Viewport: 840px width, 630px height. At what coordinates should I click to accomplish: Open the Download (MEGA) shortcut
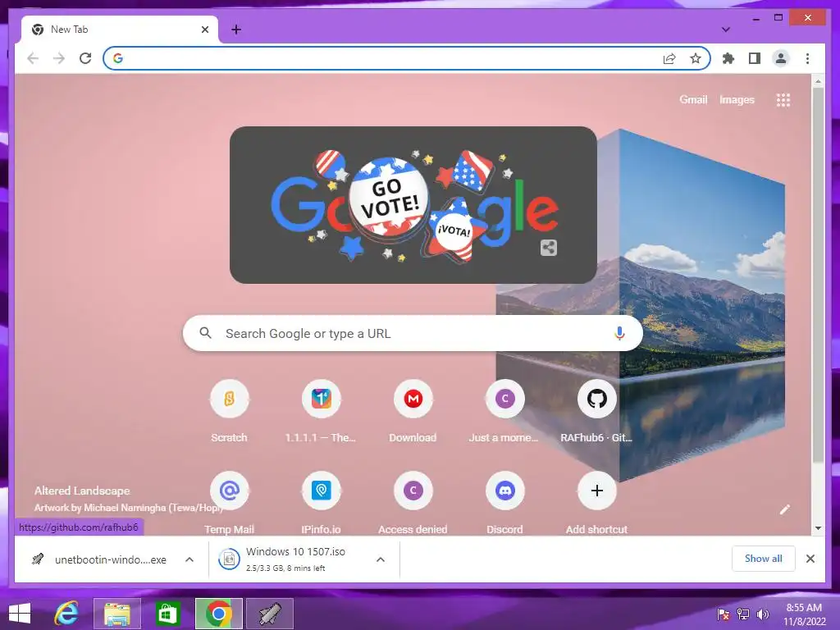click(413, 410)
